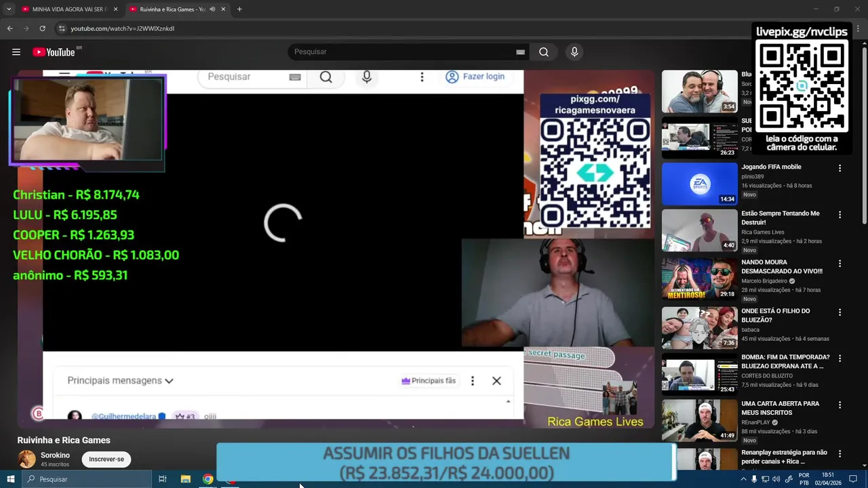Open the 26:23 video thumbnail

[699, 138]
